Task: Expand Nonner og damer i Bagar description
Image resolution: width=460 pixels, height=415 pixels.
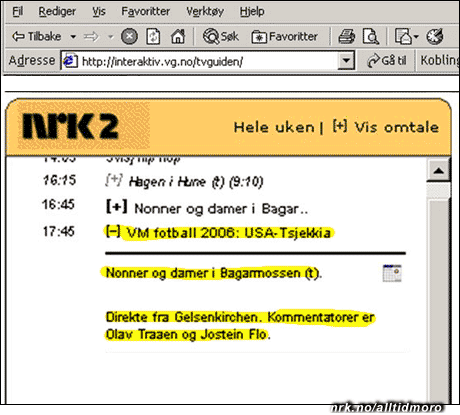Action: pyautogui.click(x=116, y=206)
